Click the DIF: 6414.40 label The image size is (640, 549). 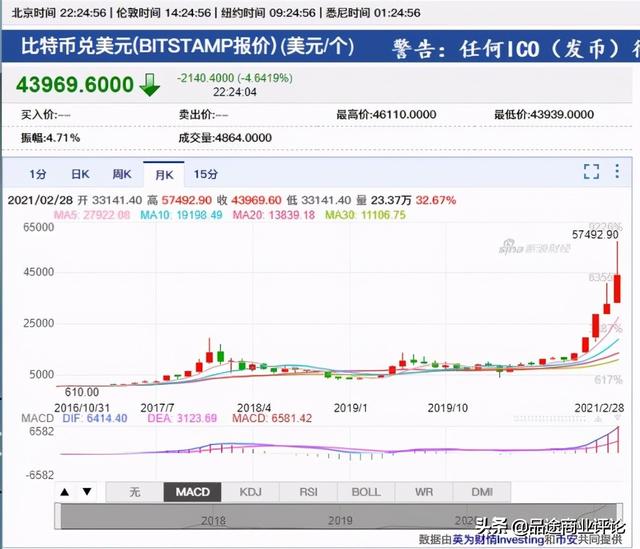pyautogui.click(x=95, y=418)
